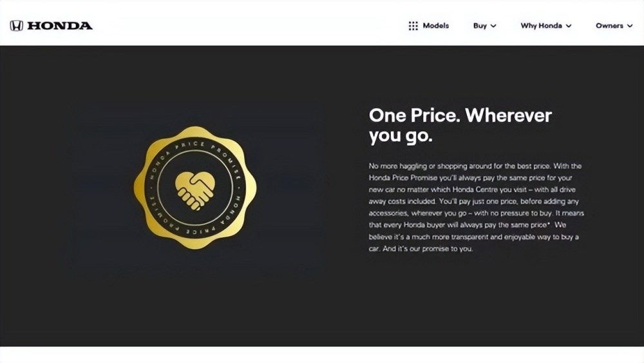Expand the Owners dropdown chevron
Screen dimensions: 644x363
(630, 26)
